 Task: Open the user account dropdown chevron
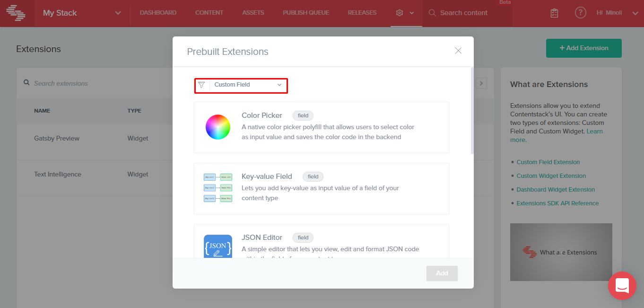coord(635,13)
